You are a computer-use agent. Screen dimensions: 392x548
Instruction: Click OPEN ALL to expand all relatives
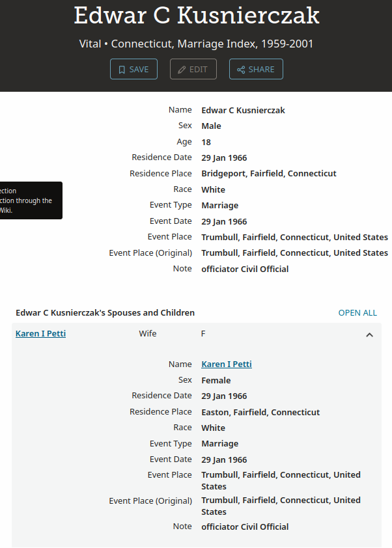tap(357, 313)
